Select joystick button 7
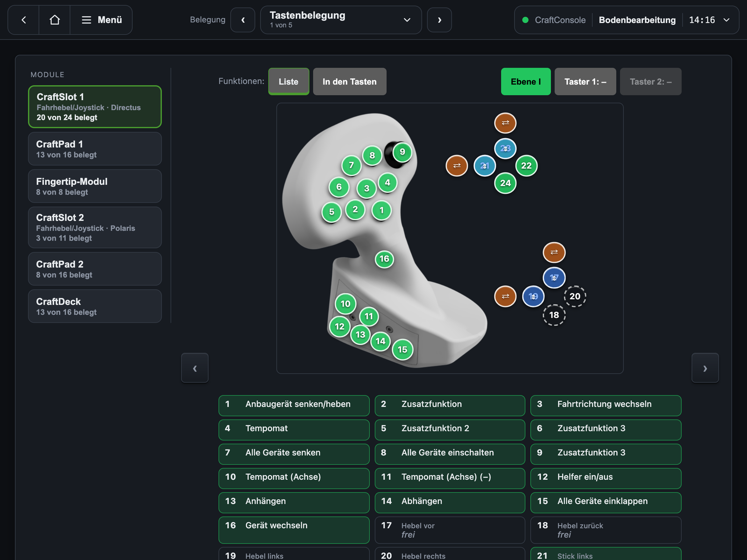 coord(351,165)
